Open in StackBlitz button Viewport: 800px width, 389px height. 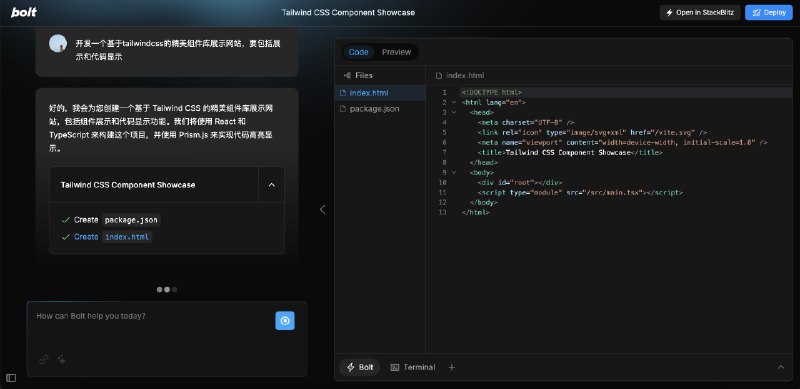tap(699, 13)
